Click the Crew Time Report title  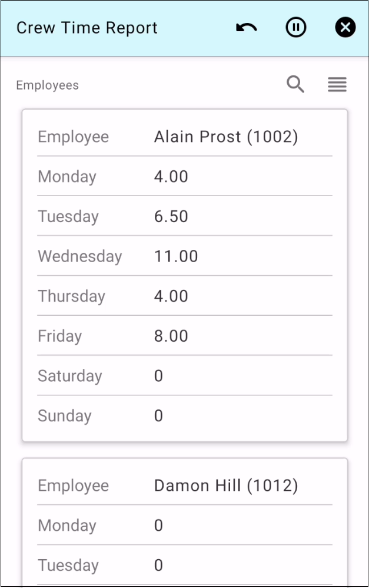(87, 28)
